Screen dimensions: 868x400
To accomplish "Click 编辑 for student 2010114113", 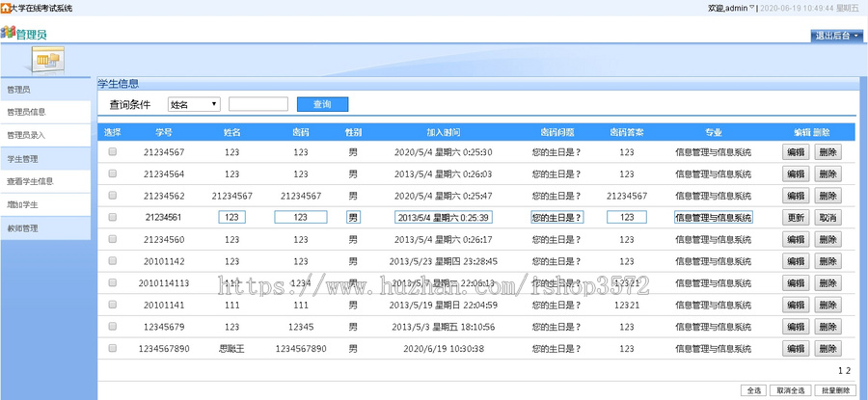I will pos(796,282).
